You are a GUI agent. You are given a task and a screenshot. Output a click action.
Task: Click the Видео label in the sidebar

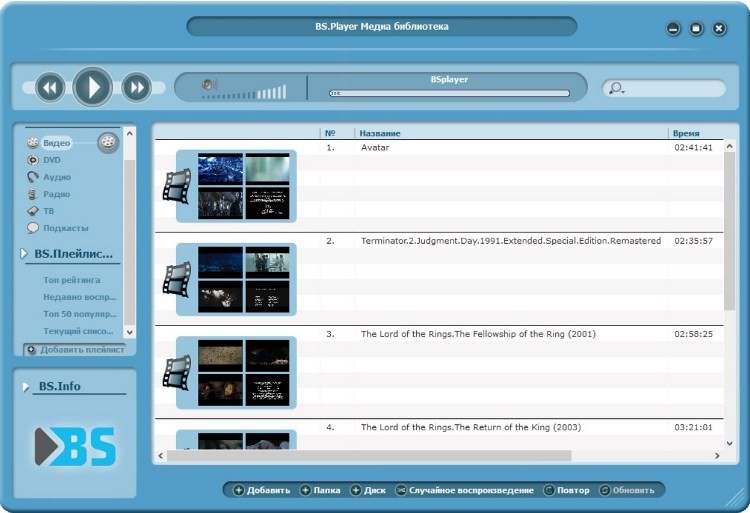(x=56, y=143)
